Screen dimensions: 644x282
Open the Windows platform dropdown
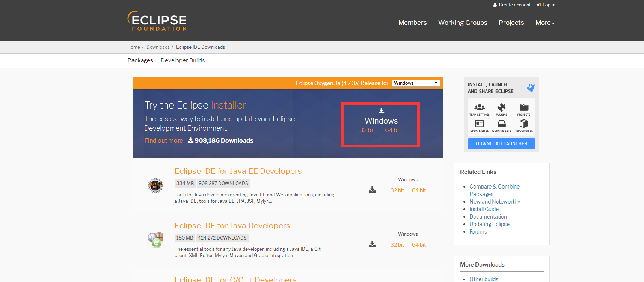click(416, 83)
